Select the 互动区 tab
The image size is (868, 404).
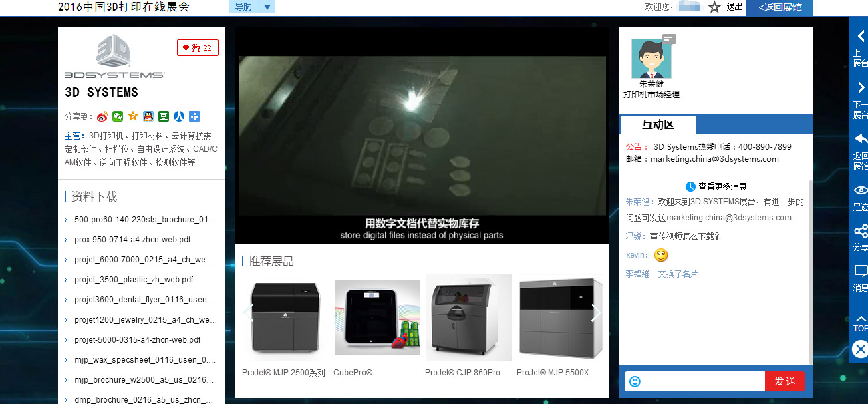point(658,125)
